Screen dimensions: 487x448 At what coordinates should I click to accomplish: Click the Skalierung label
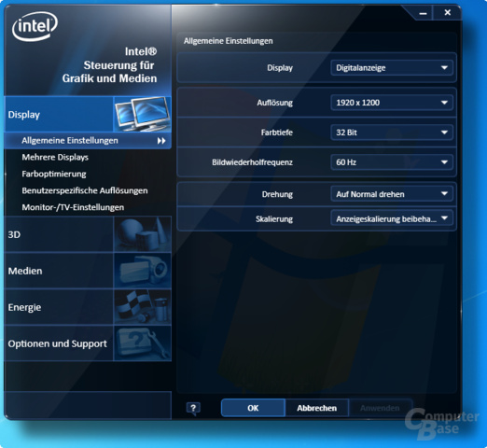coord(274,219)
